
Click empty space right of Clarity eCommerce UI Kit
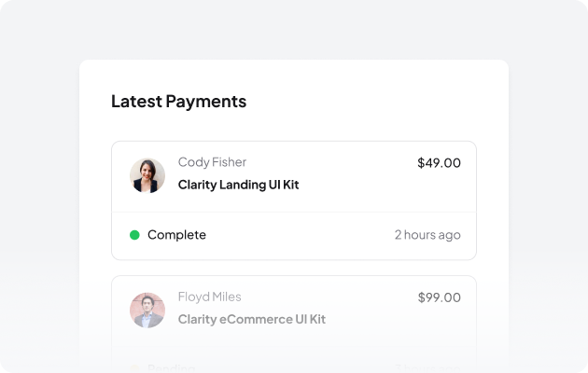pyautogui.click(x=392, y=319)
